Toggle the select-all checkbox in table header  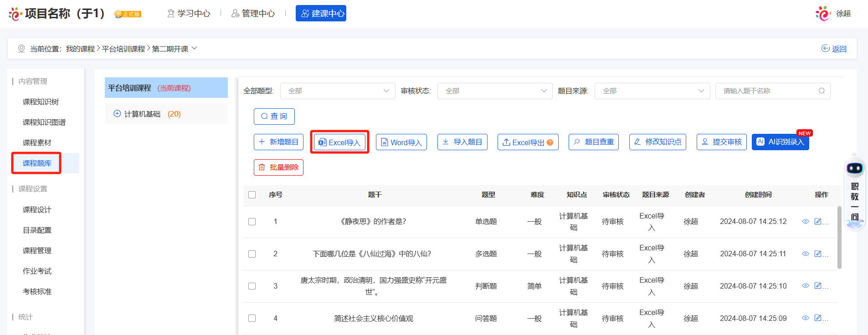pos(252,195)
